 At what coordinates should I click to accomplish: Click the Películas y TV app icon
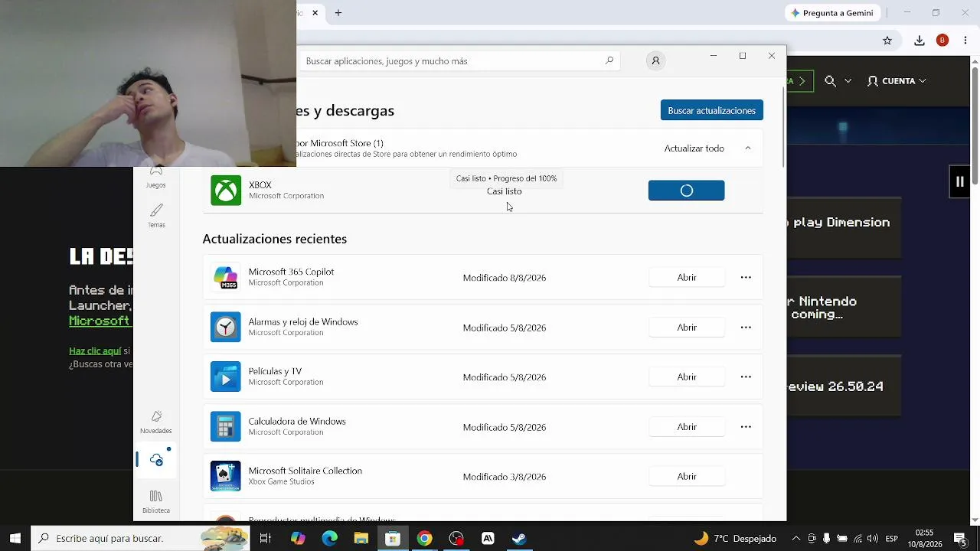click(x=226, y=377)
